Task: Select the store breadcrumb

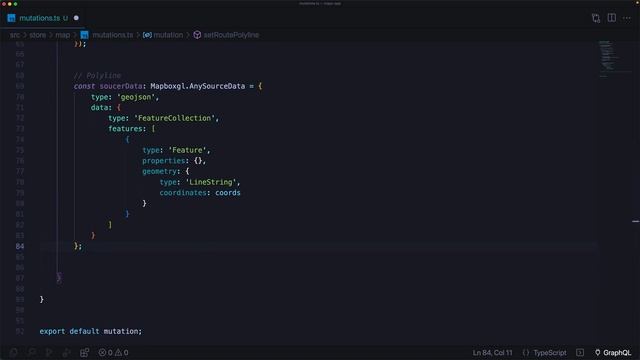Action: point(38,35)
